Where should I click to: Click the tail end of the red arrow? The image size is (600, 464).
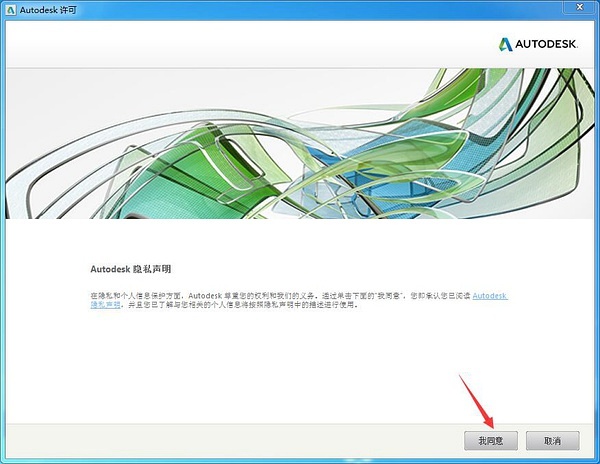tap(462, 376)
